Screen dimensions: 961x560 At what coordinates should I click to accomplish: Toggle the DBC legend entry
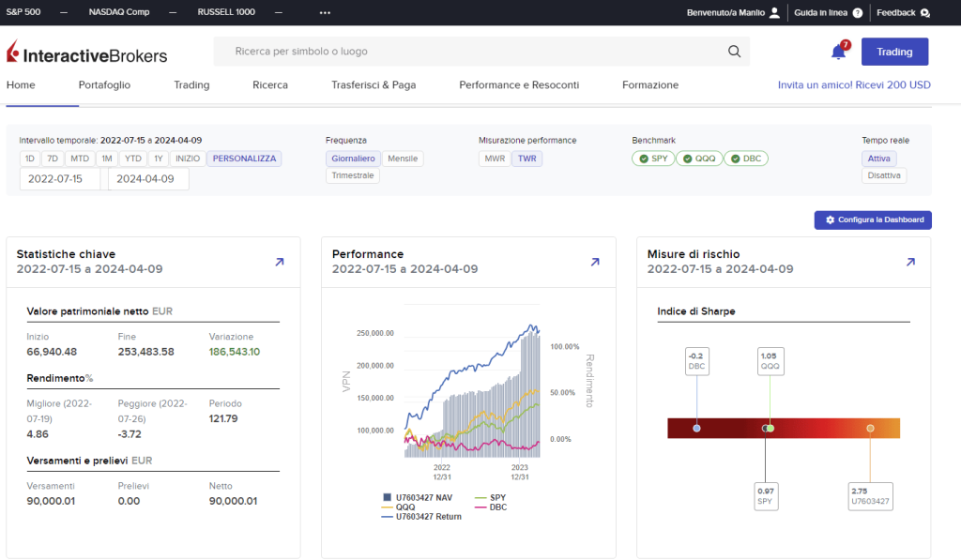point(491,507)
